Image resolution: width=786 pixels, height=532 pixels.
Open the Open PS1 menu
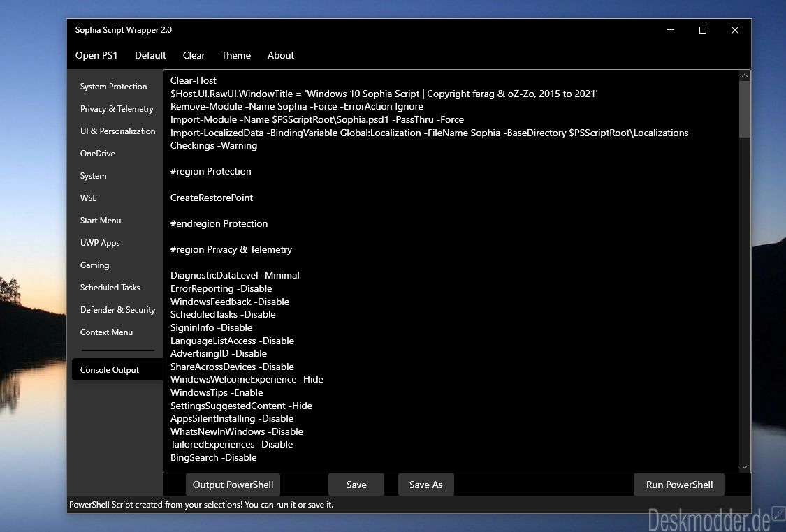(96, 56)
